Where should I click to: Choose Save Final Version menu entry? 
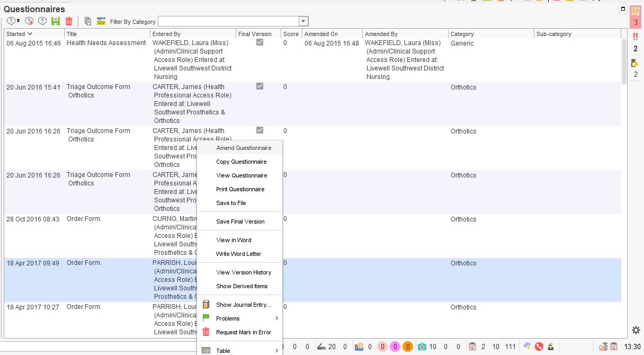click(239, 221)
